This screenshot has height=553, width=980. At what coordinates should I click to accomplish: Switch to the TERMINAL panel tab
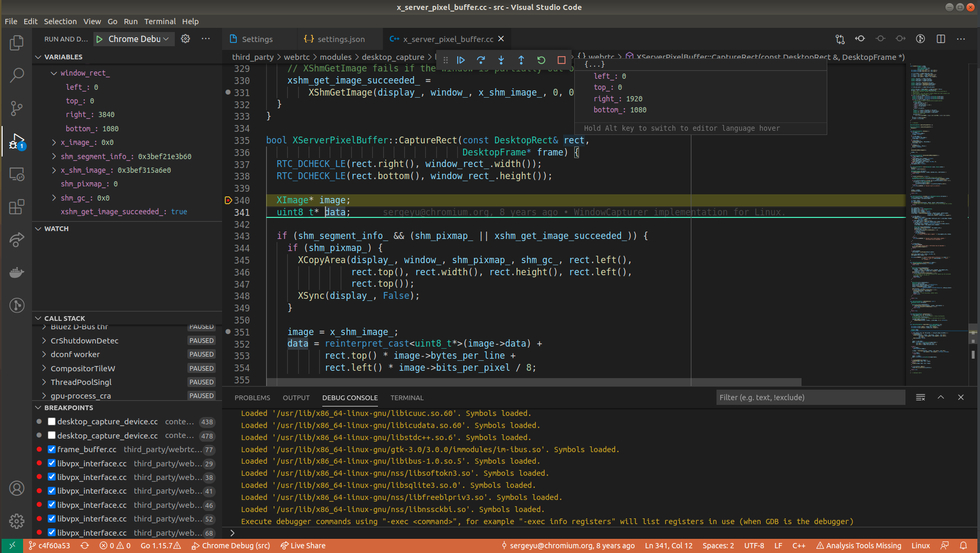pos(407,398)
